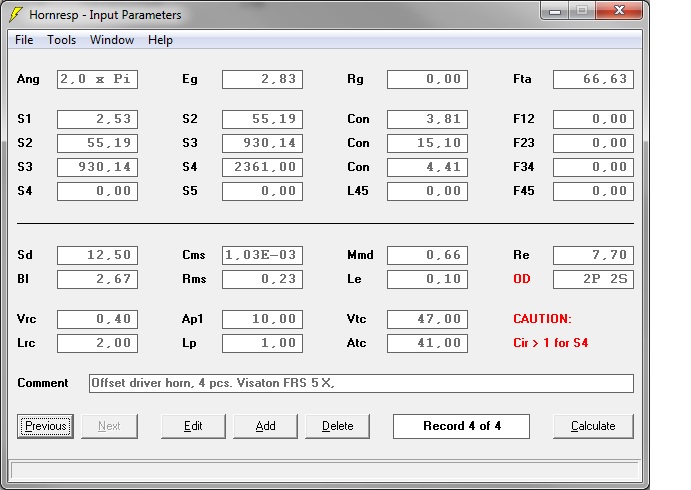Click the first Con field with 3,81
The height and width of the screenshot is (490, 691).
click(427, 119)
